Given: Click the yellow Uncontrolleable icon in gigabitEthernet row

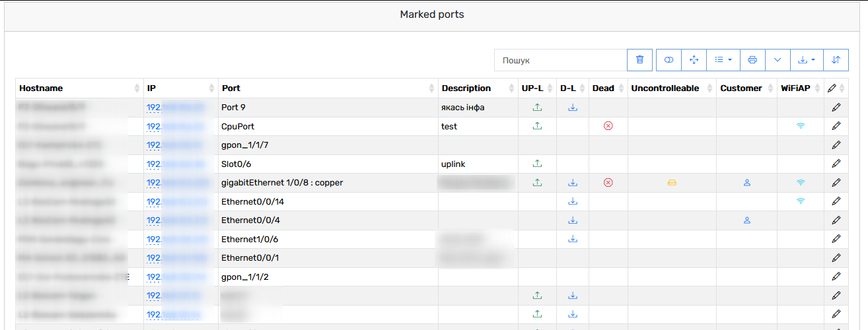Looking at the screenshot, I should click(x=672, y=183).
